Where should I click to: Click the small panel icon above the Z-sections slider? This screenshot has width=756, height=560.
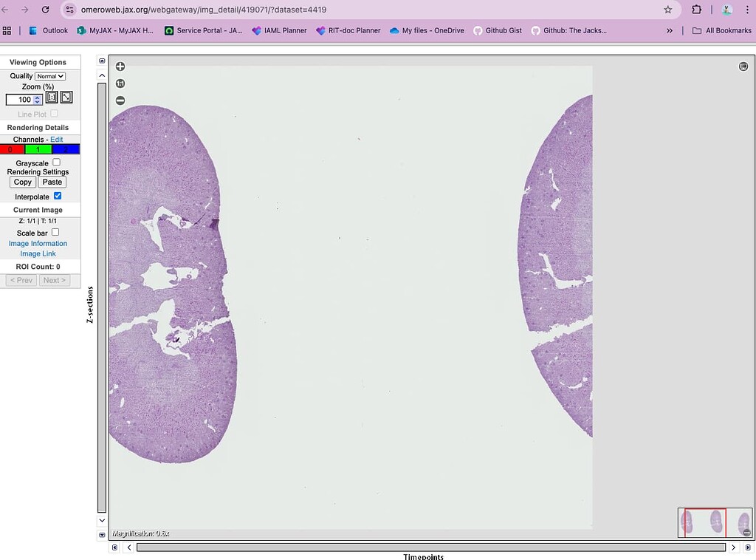(102, 60)
